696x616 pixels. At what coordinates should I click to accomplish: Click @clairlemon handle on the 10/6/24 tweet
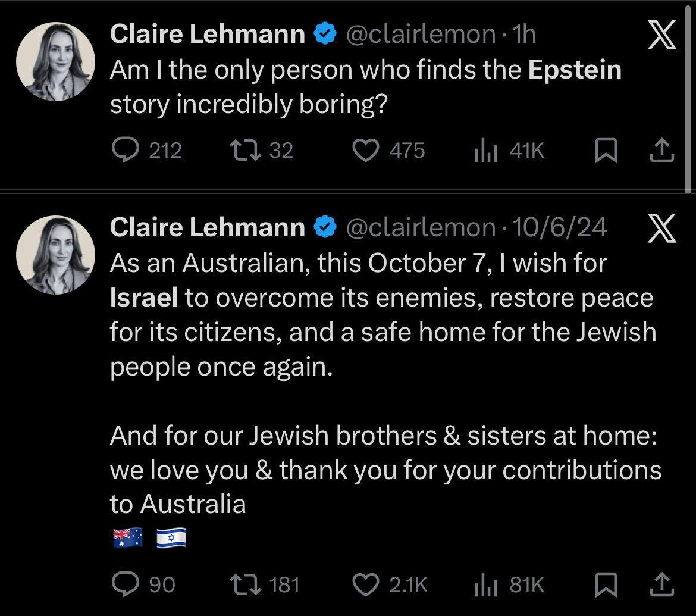click(x=420, y=227)
